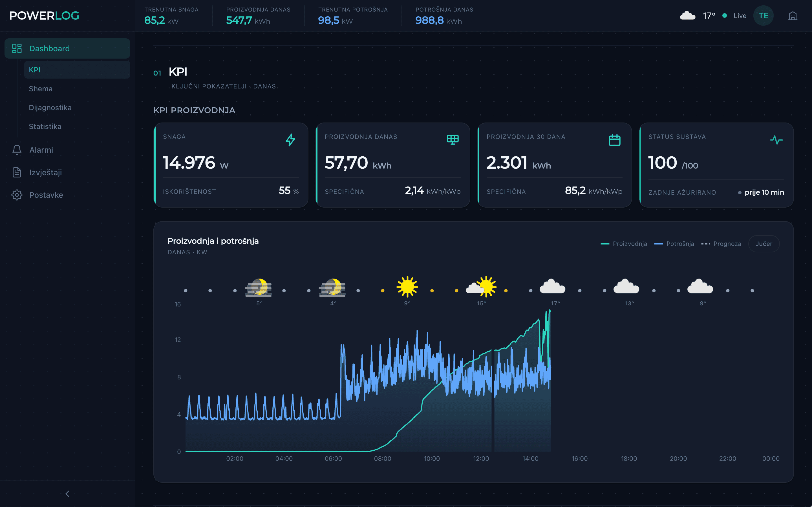Open the Statistika submenu item

45,126
